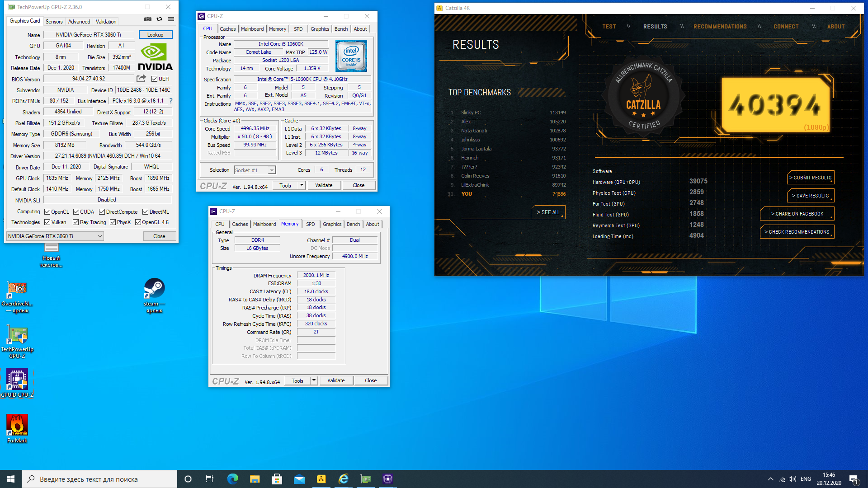This screenshot has width=868, height=488.
Task: Click the Cortana circle icon on taskbar
Action: (188, 479)
